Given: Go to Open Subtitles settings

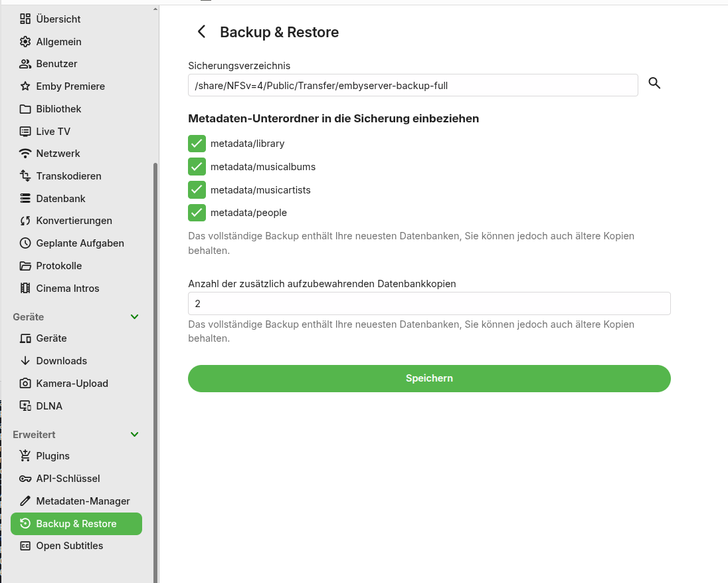Looking at the screenshot, I should coord(70,546).
